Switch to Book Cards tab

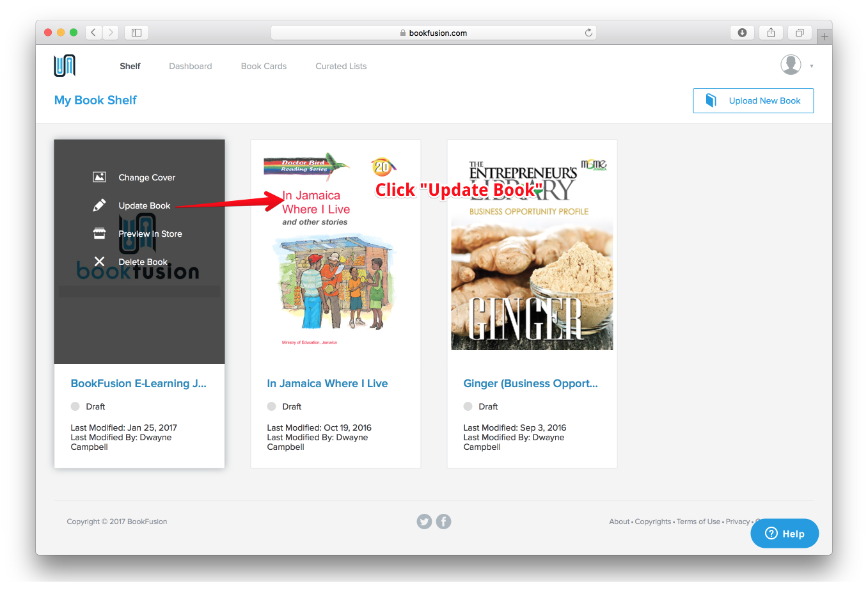coord(264,66)
